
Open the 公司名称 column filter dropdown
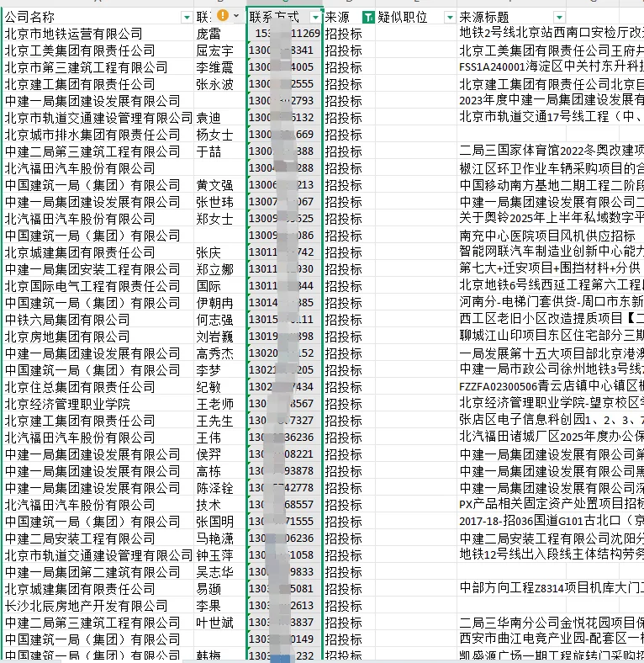pyautogui.click(x=187, y=18)
